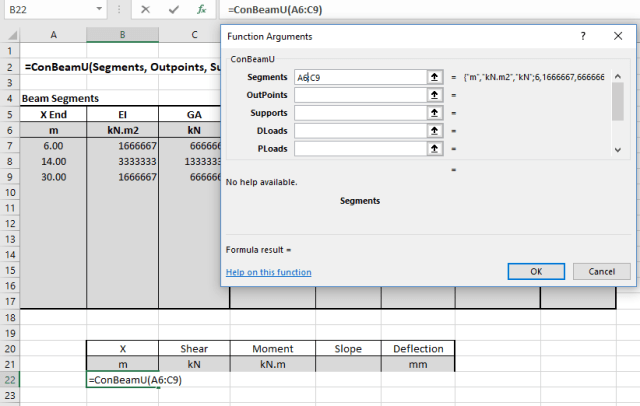Image resolution: width=640 pixels, height=406 pixels.
Task: Click the OutPoints range selector icon
Action: 435,95
